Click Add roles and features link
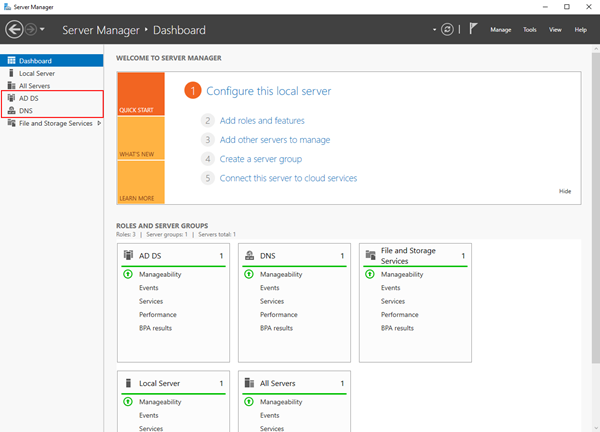 262,121
